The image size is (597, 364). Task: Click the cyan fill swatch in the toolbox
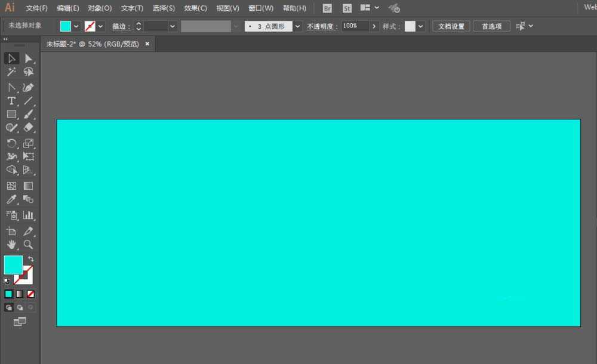(13, 264)
